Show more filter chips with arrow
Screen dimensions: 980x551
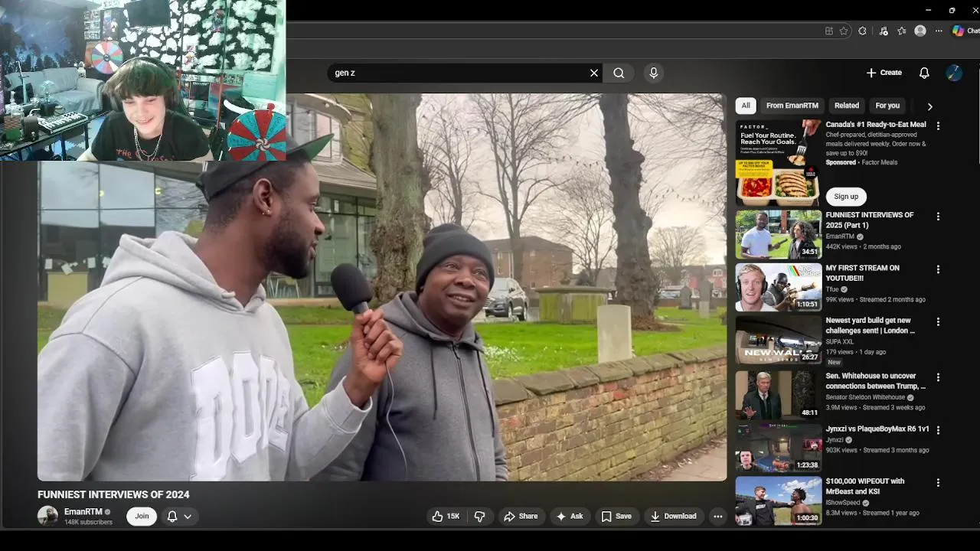929,106
